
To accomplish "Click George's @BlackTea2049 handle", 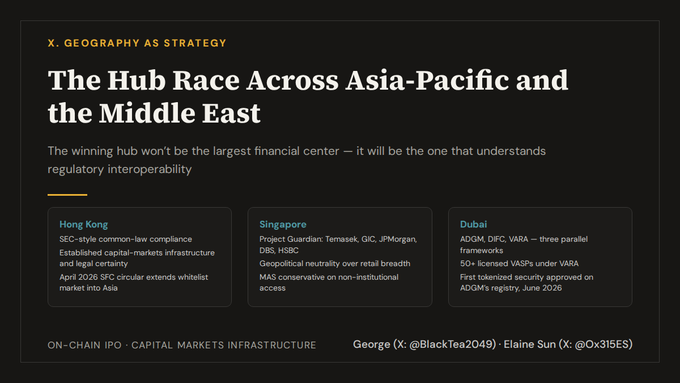I will coord(452,344).
